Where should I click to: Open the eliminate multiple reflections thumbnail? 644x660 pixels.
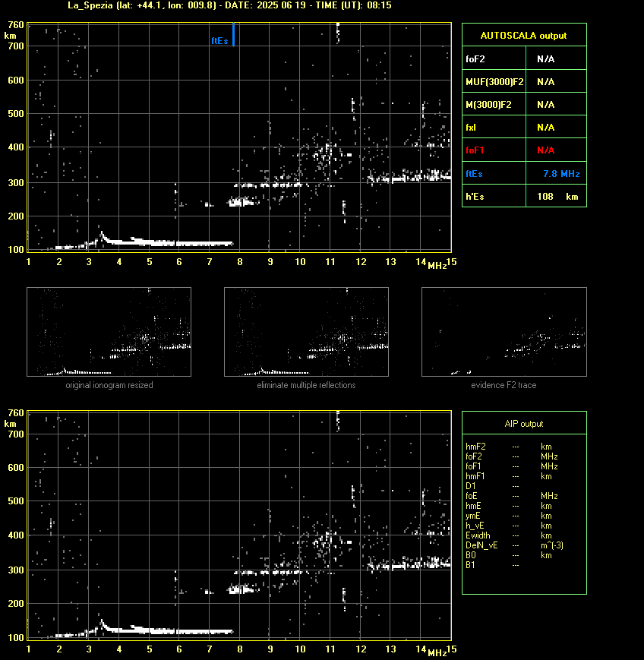point(306,332)
